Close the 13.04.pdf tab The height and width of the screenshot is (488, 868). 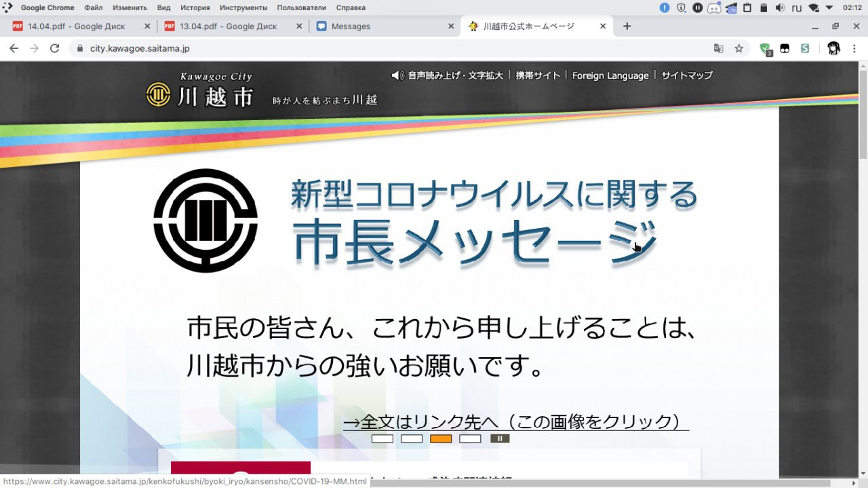[x=300, y=26]
